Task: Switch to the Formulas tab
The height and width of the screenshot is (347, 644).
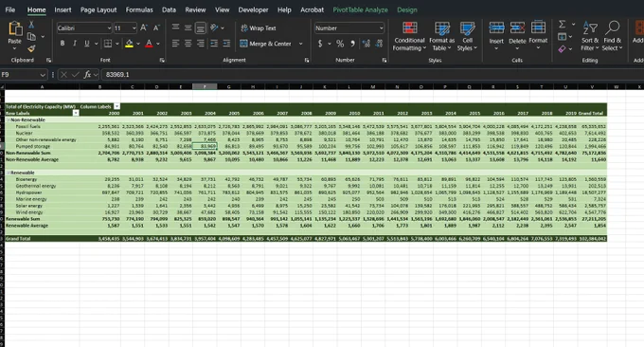Action: click(x=139, y=9)
